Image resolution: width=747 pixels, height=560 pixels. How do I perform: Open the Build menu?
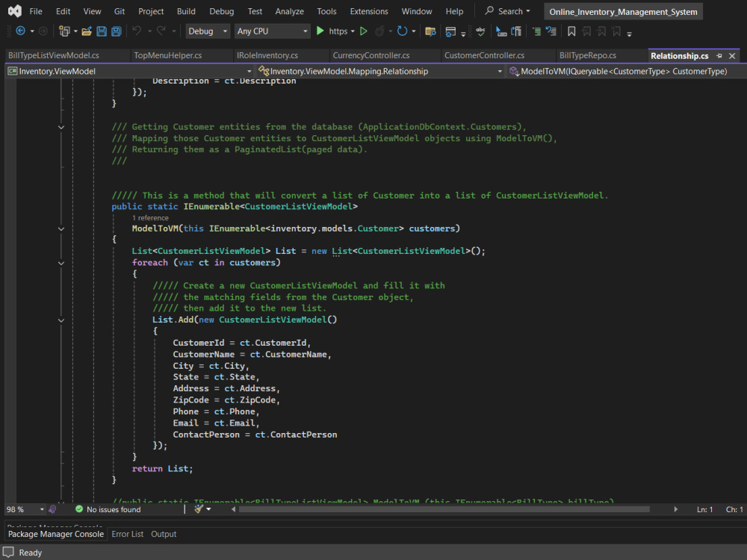(x=186, y=11)
